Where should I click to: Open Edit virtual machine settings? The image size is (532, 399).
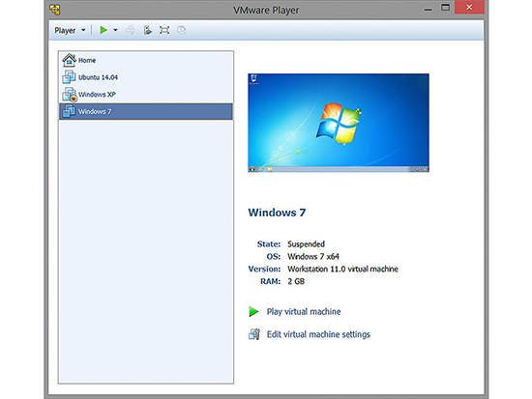[318, 334]
